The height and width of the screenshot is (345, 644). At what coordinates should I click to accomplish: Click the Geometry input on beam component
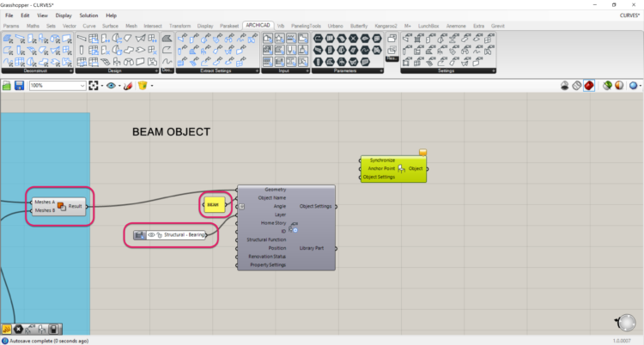coord(275,189)
